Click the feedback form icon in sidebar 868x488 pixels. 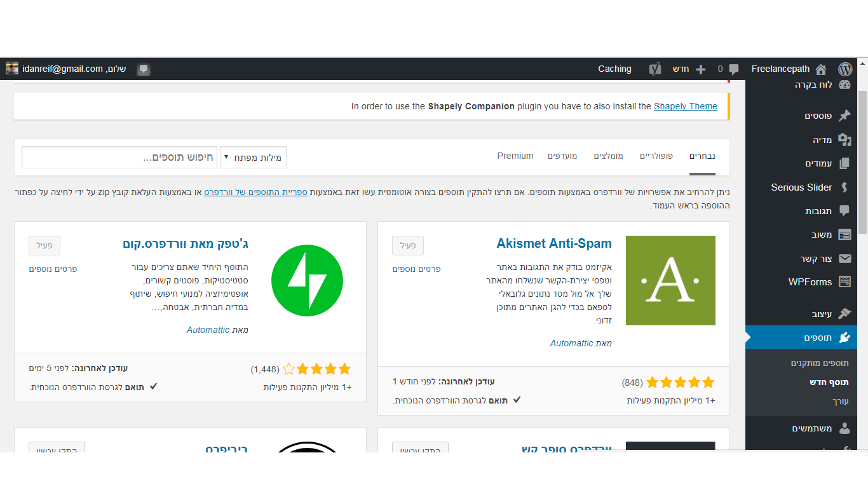tap(844, 235)
